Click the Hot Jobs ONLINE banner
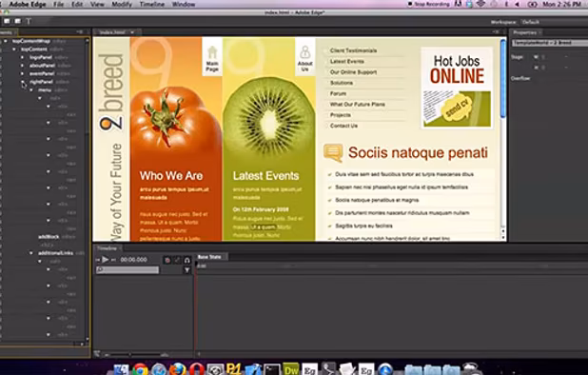 (x=457, y=88)
